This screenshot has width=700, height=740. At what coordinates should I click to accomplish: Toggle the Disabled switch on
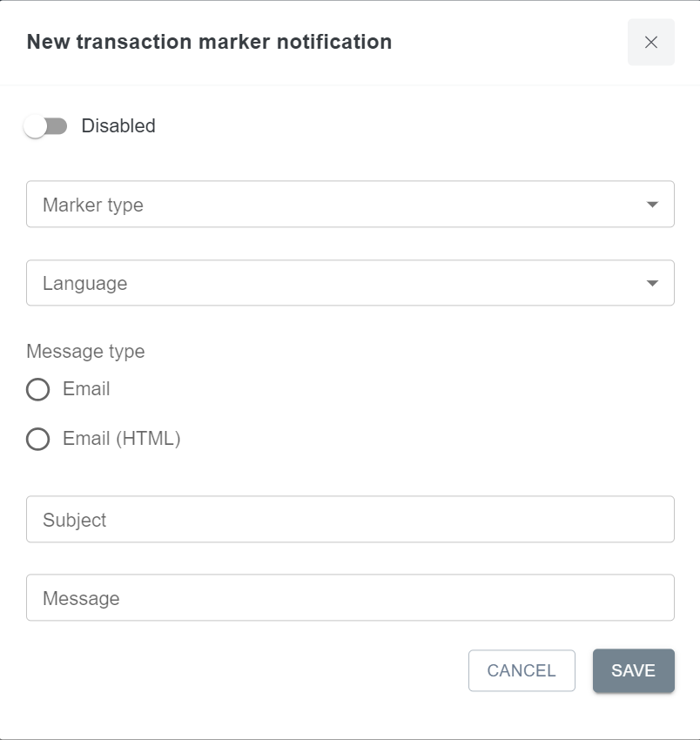click(x=46, y=126)
